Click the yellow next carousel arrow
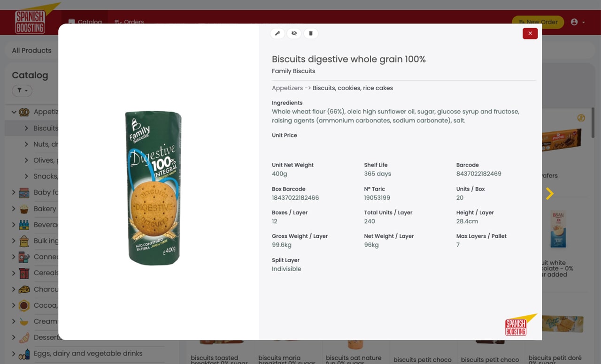 coord(550,193)
